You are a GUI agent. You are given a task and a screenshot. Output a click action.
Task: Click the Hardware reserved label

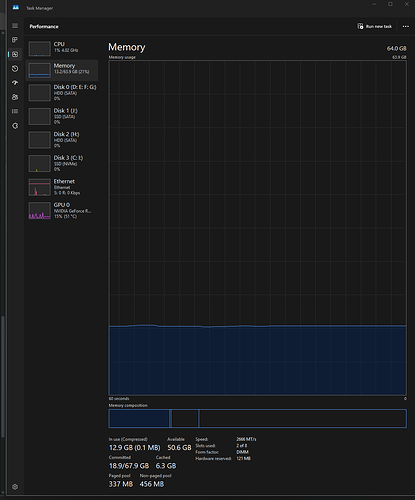[x=213, y=459]
